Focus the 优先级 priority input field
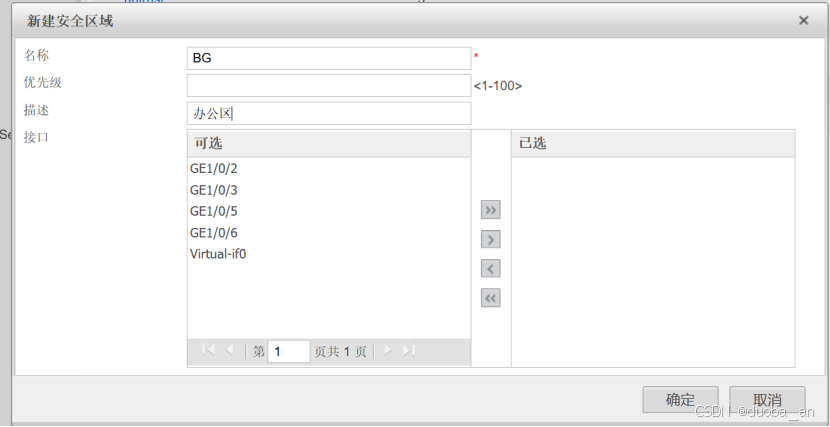This screenshot has width=830, height=427. pyautogui.click(x=329, y=86)
